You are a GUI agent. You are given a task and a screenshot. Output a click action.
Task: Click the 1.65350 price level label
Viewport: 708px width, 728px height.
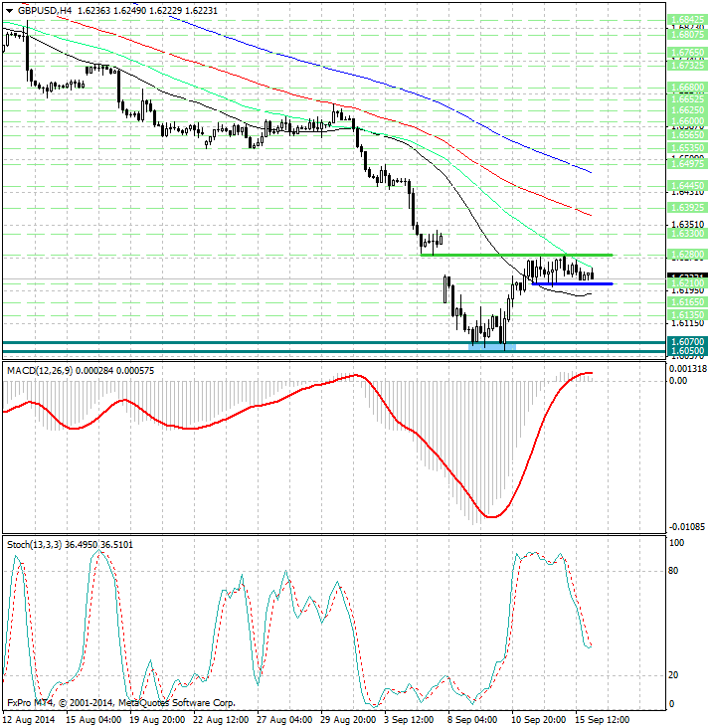tap(687, 147)
